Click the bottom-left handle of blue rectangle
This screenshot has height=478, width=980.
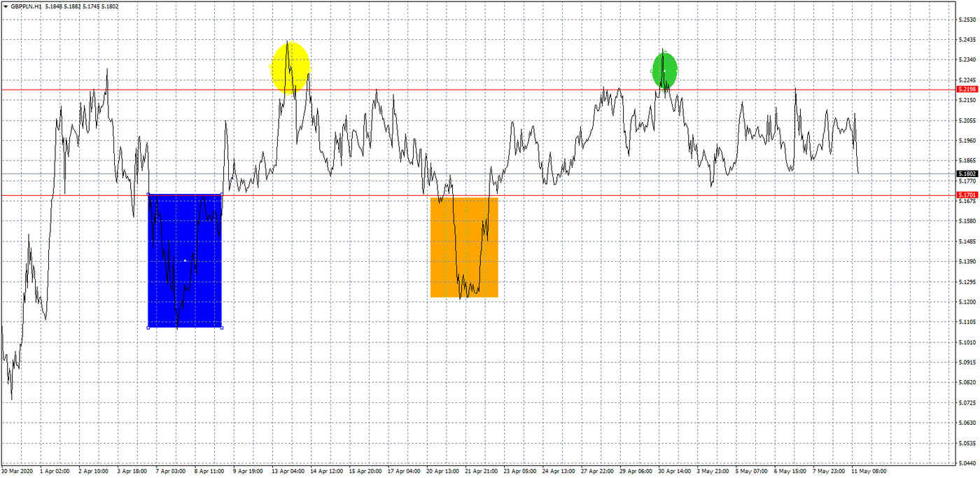(148, 327)
